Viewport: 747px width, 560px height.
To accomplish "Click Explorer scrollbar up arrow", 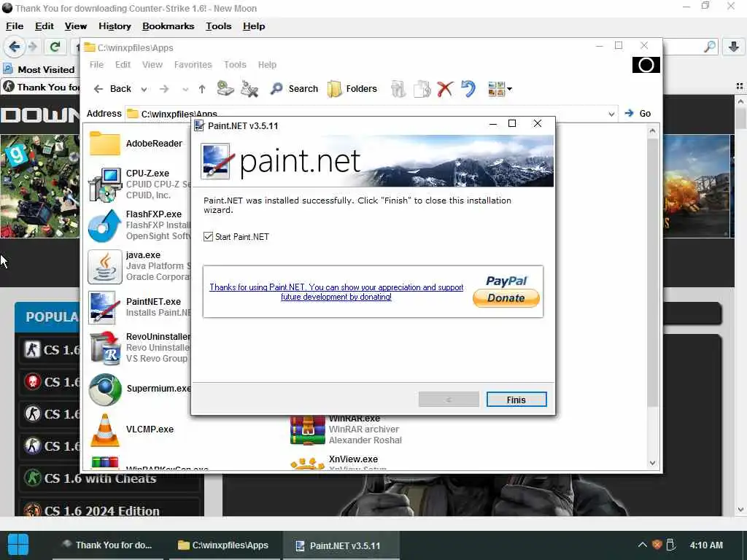I will pyautogui.click(x=652, y=131).
